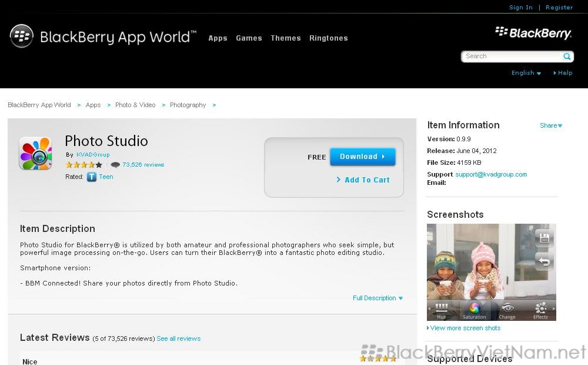Click the Item Information heading
The height and width of the screenshot is (365, 588).
[x=463, y=125]
